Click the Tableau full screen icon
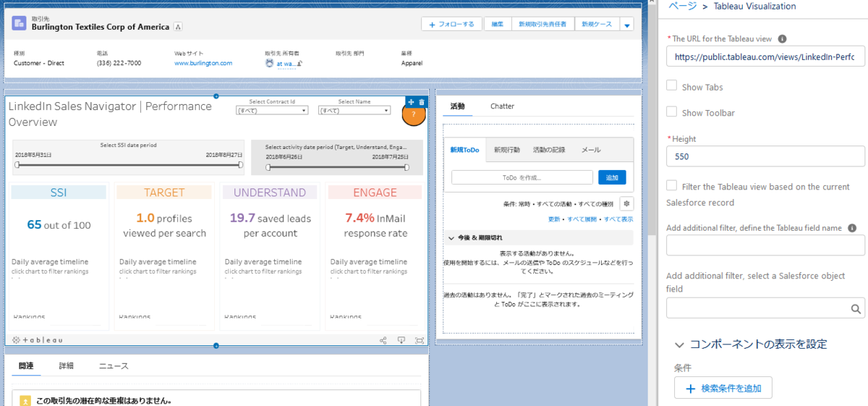This screenshot has height=406, width=868. (420, 339)
